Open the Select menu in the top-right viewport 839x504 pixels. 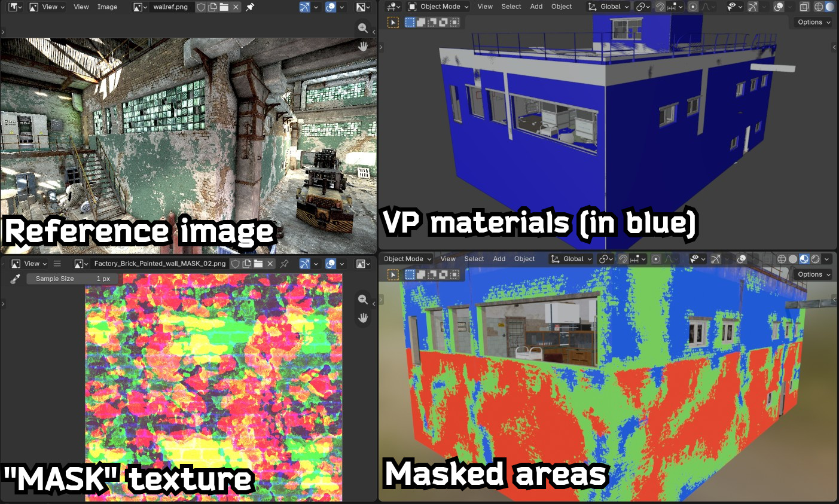tap(511, 7)
